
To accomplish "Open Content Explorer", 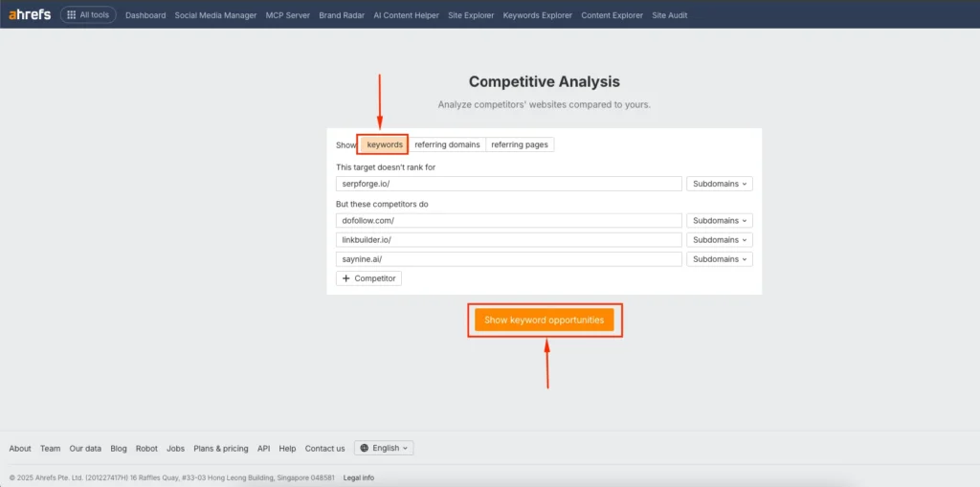I will tap(612, 15).
